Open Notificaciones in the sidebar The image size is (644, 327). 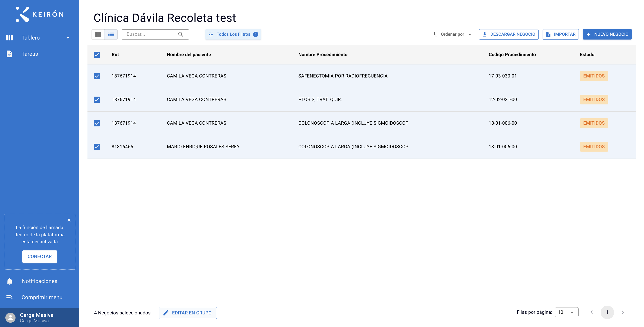(40, 281)
